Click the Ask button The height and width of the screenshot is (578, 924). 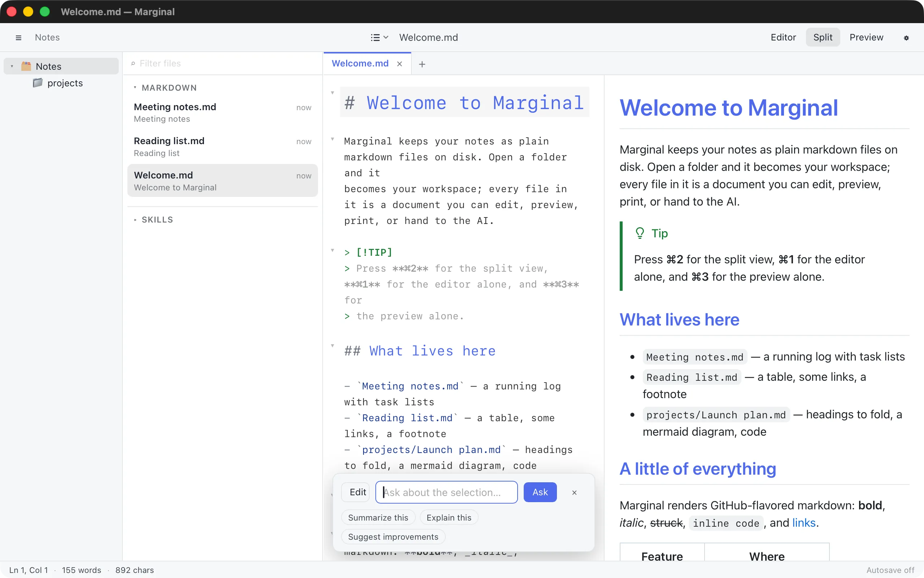(x=540, y=492)
